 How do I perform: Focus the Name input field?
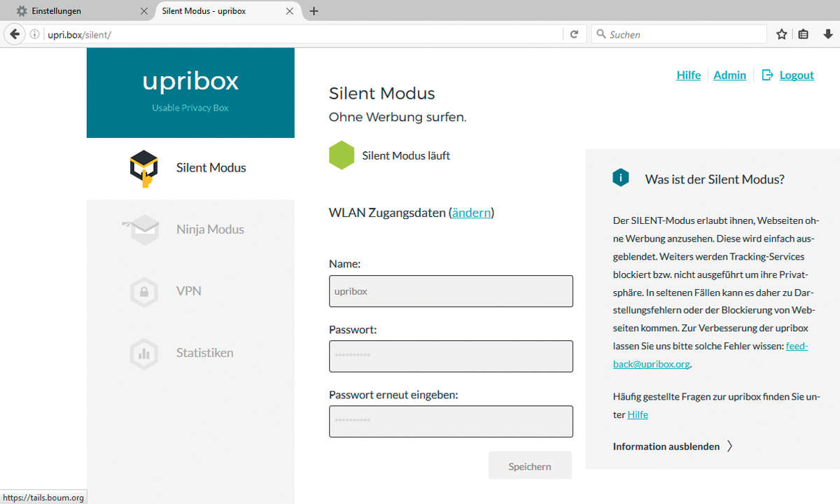pyautogui.click(x=451, y=291)
